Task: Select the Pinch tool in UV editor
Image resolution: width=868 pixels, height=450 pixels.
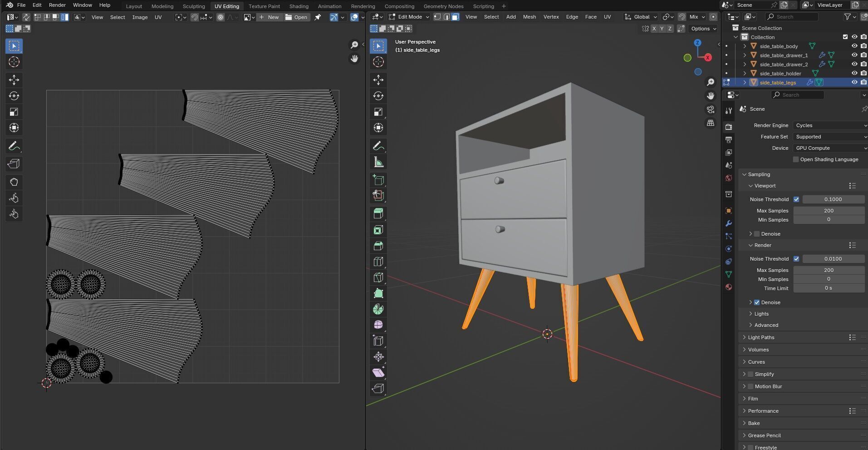Action: [x=14, y=214]
